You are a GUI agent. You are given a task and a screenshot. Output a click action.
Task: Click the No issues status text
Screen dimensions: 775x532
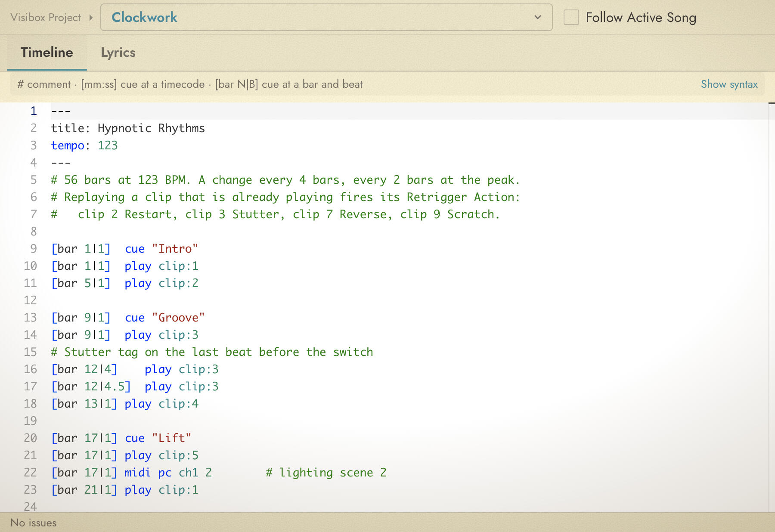(x=34, y=523)
